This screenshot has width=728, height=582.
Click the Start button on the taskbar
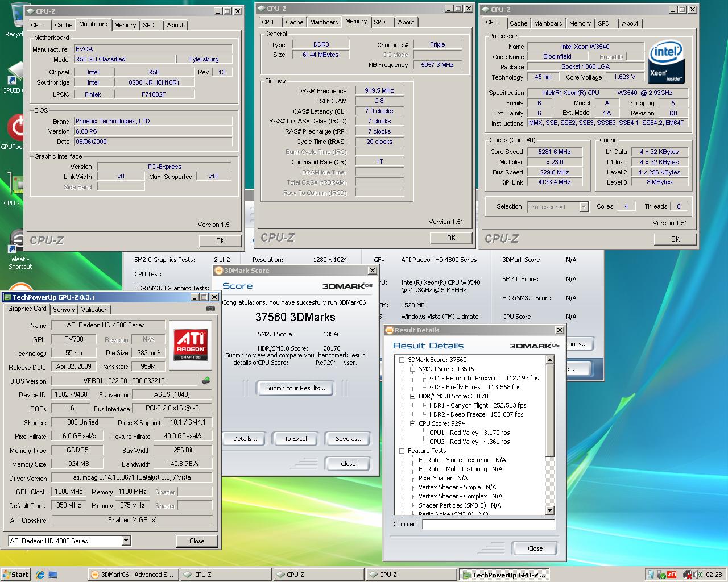tap(15, 575)
